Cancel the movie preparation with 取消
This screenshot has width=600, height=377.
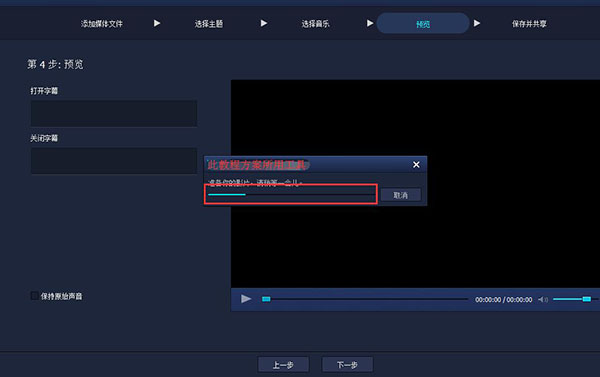(x=401, y=195)
